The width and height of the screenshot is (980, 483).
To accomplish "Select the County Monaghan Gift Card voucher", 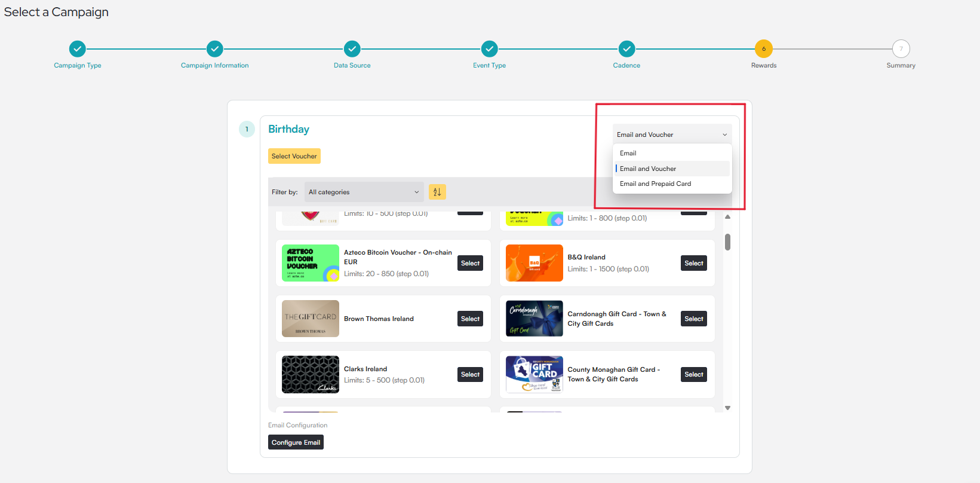I will (694, 374).
